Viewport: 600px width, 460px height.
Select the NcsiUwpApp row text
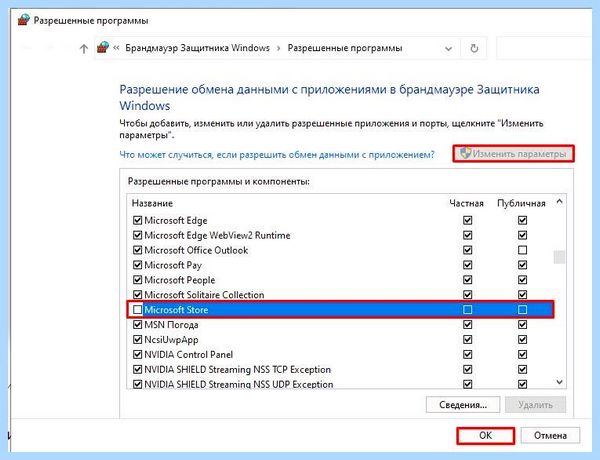coord(171,340)
